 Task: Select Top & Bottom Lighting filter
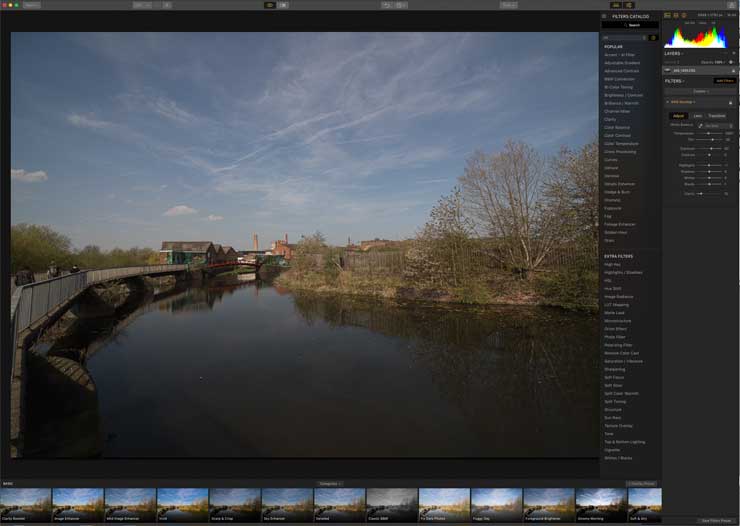click(625, 442)
